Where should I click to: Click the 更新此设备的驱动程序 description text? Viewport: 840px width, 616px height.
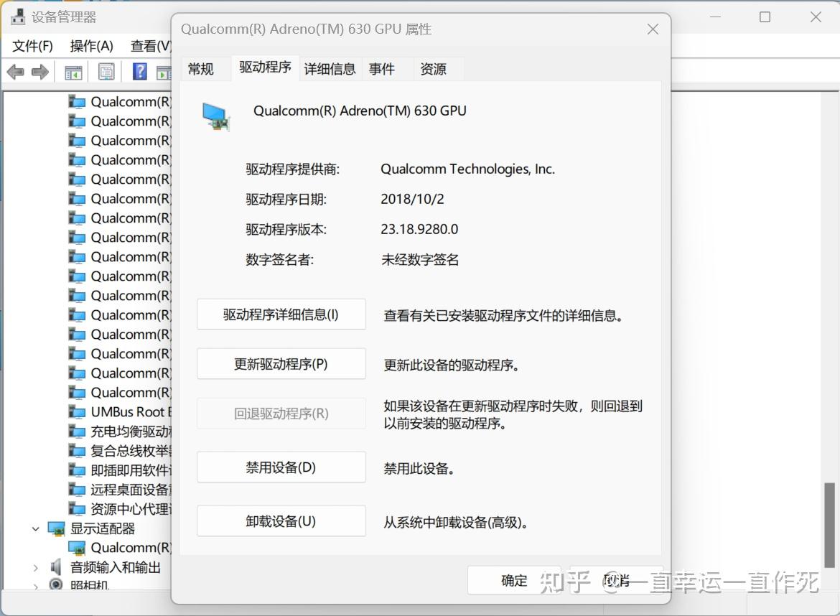pos(452,365)
